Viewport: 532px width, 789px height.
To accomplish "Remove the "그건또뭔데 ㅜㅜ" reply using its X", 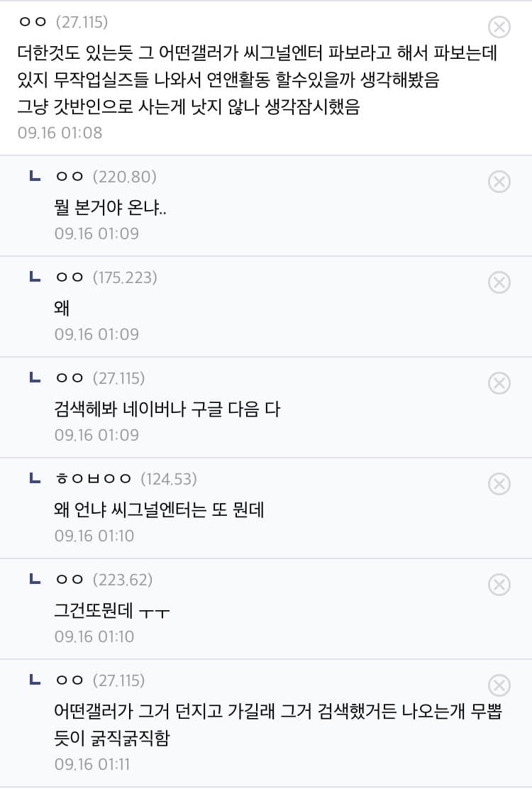I will pos(499,585).
